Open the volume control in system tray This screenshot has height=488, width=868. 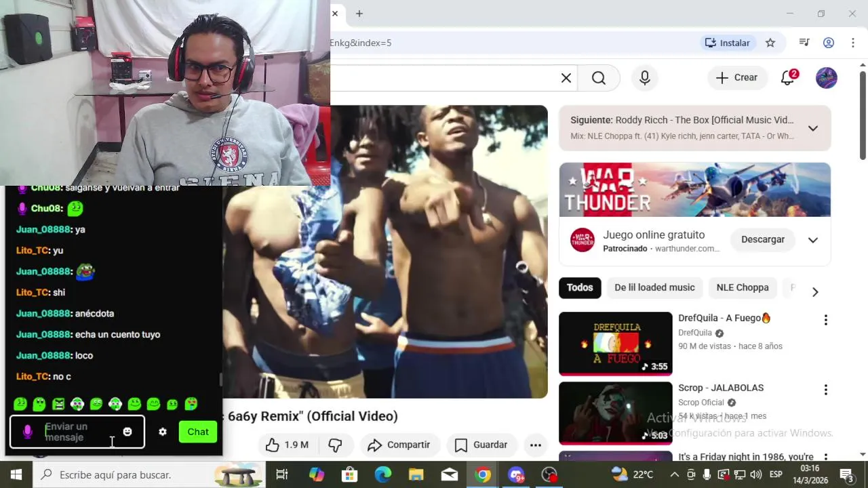tap(756, 474)
